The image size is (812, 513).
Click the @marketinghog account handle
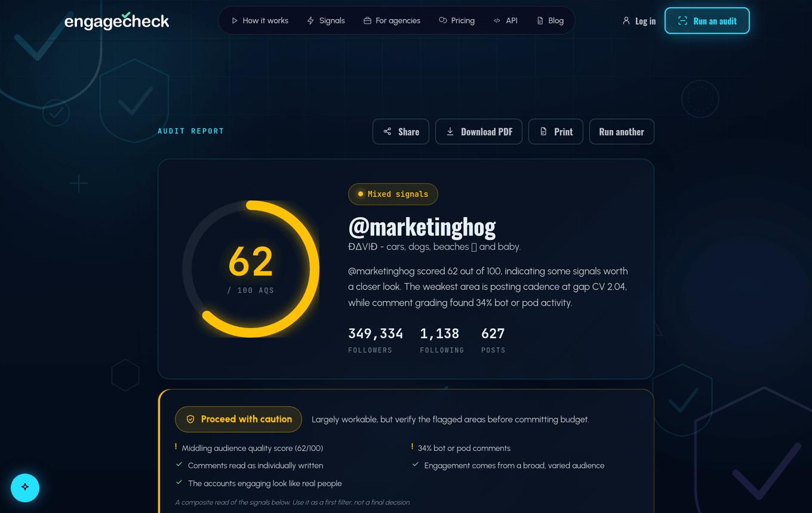(422, 226)
